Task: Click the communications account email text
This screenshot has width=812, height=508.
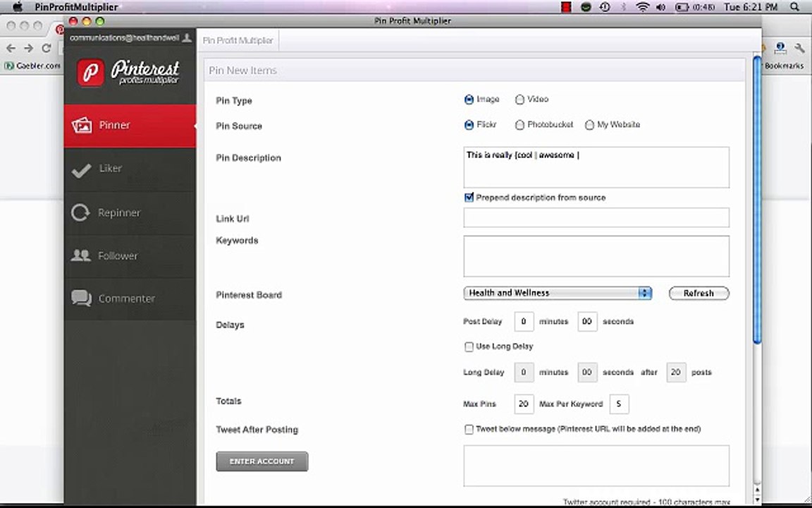Action: coord(124,38)
